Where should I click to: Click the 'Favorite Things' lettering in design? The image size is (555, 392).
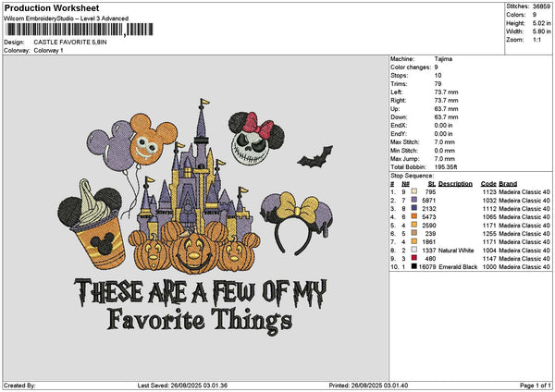pyautogui.click(x=200, y=321)
